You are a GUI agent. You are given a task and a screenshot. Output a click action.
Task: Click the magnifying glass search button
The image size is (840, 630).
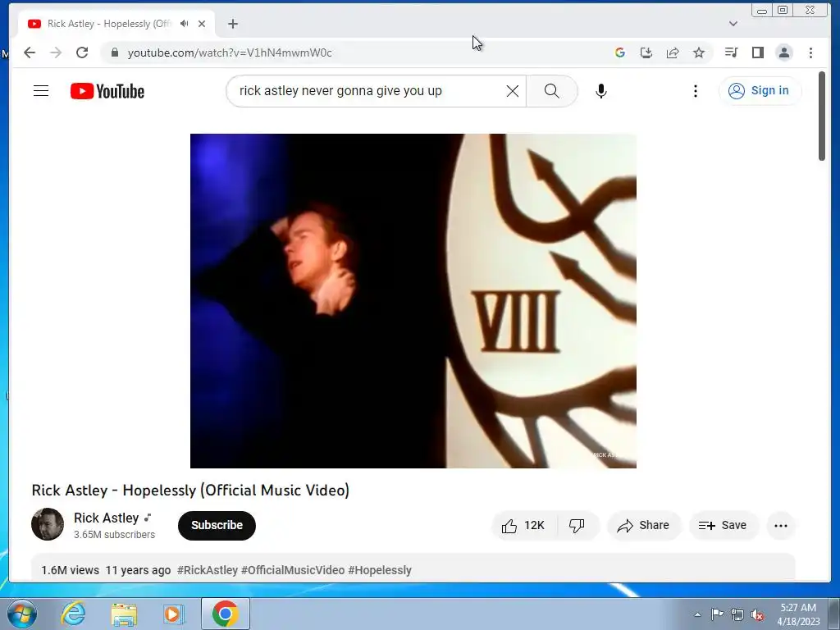click(x=552, y=91)
